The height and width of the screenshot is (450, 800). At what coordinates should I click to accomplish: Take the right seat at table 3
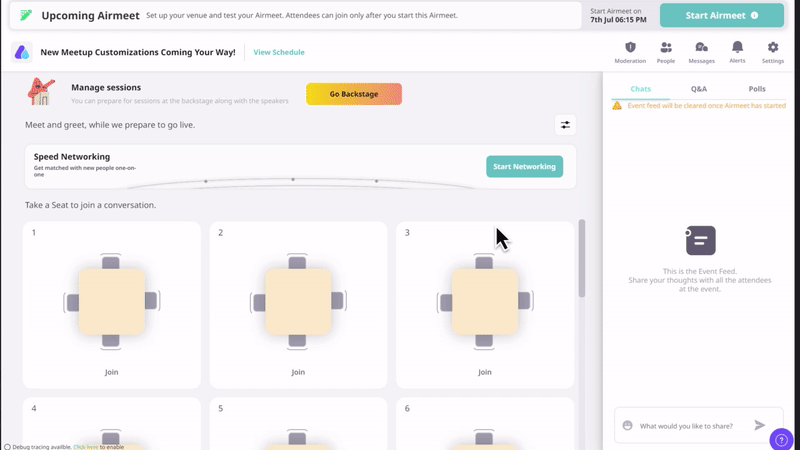click(525, 301)
